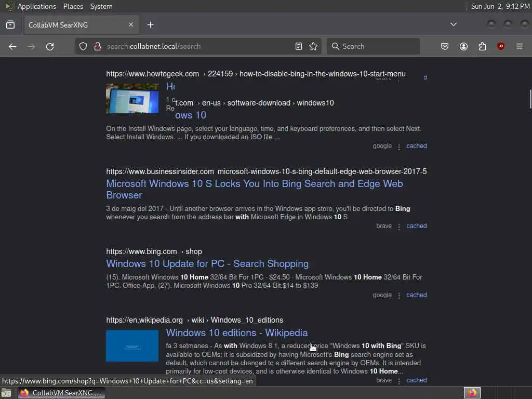Image resolution: width=532 pixels, height=399 pixels.
Task: Open site security padlock info
Action: point(97,46)
